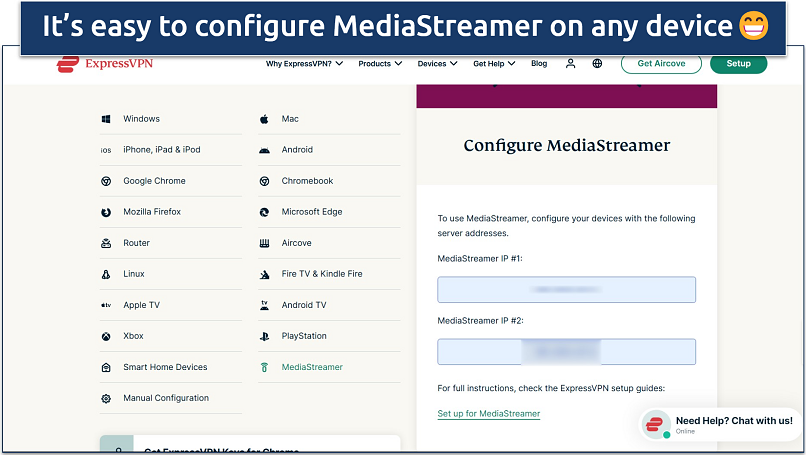
Task: Open the account profile icon
Action: (x=570, y=64)
